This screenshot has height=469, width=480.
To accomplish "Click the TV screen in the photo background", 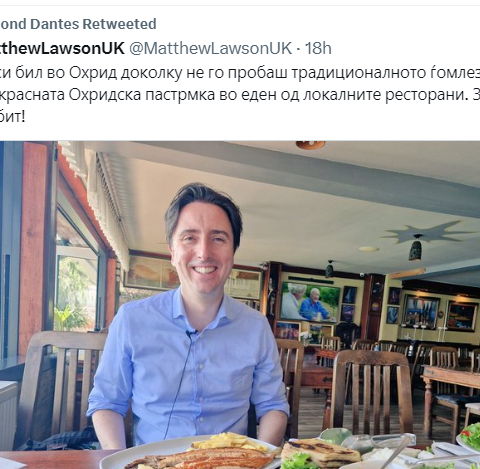I will (310, 302).
